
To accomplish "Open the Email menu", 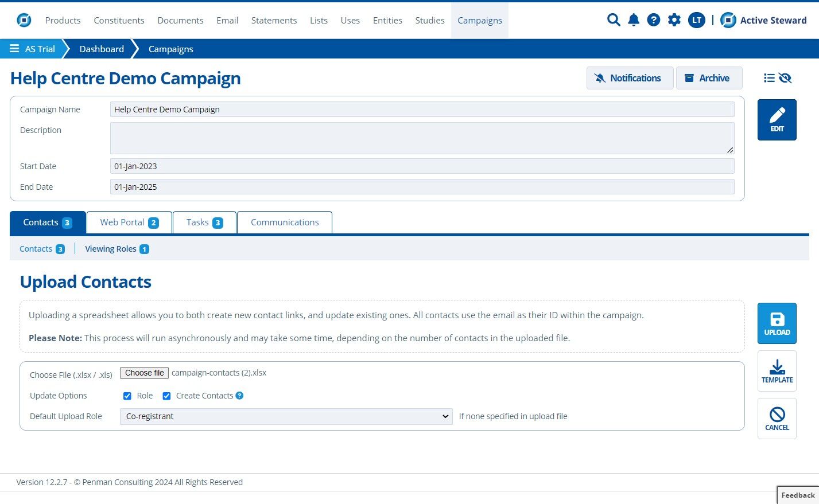I will click(x=227, y=20).
